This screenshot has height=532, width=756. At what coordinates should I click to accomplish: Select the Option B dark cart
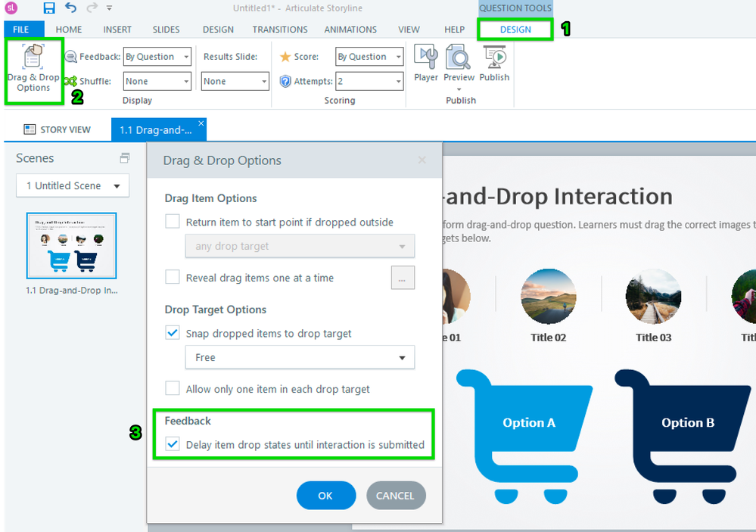683,436
